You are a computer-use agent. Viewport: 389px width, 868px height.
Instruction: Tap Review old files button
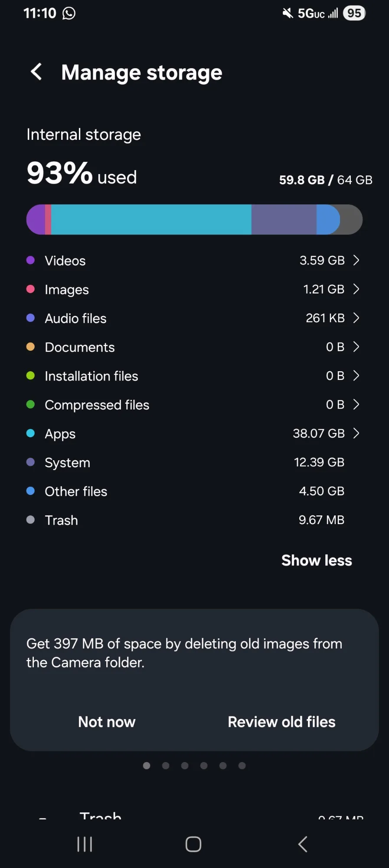[281, 722]
